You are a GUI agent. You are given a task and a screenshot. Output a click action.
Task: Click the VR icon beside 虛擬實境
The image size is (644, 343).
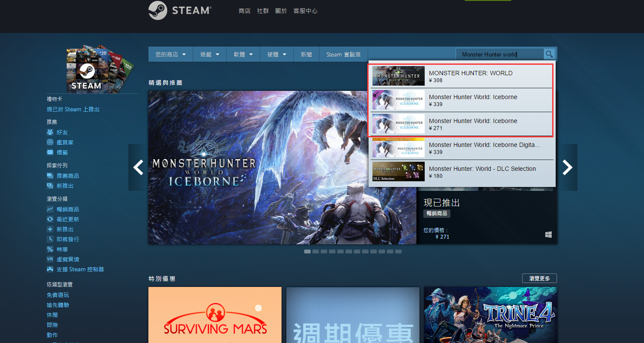tap(50, 259)
